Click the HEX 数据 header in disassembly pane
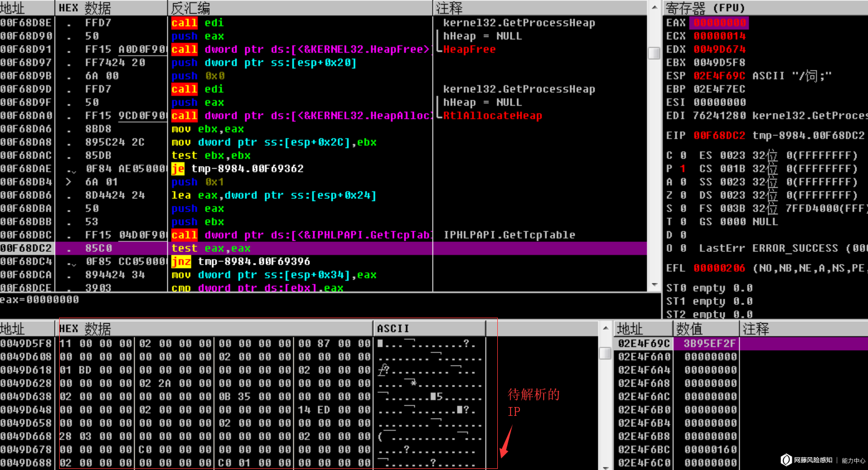Screen dimensions: 868x470 click(111, 8)
